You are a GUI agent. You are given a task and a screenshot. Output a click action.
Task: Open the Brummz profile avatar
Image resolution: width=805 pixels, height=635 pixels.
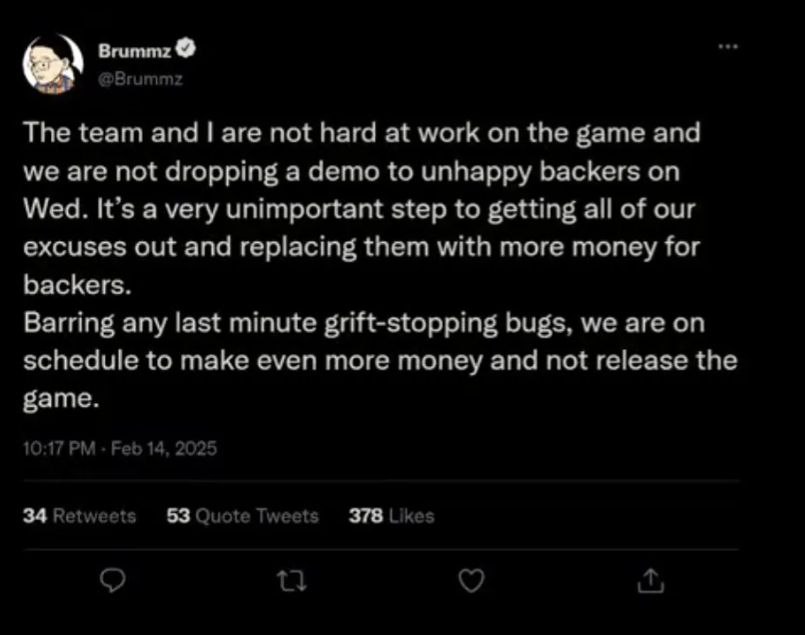click(53, 64)
